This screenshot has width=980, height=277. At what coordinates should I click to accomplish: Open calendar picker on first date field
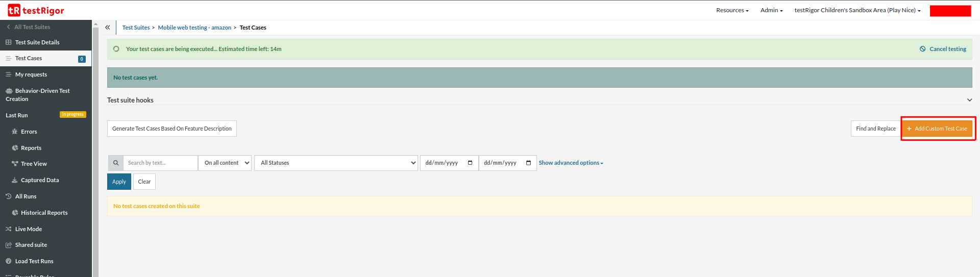point(470,163)
